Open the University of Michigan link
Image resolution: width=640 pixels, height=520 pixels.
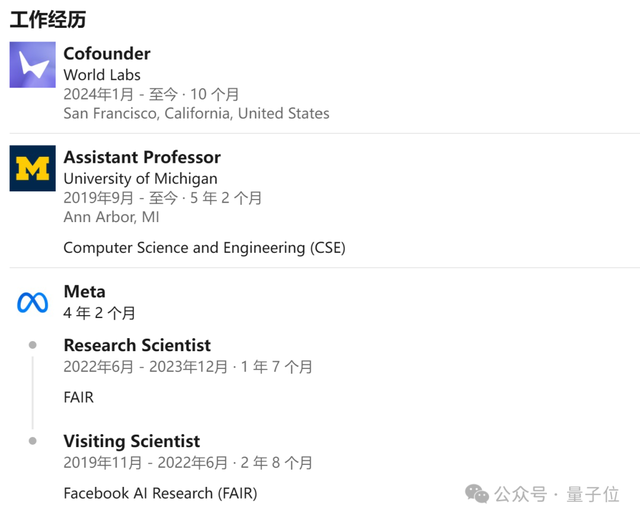pos(140,178)
